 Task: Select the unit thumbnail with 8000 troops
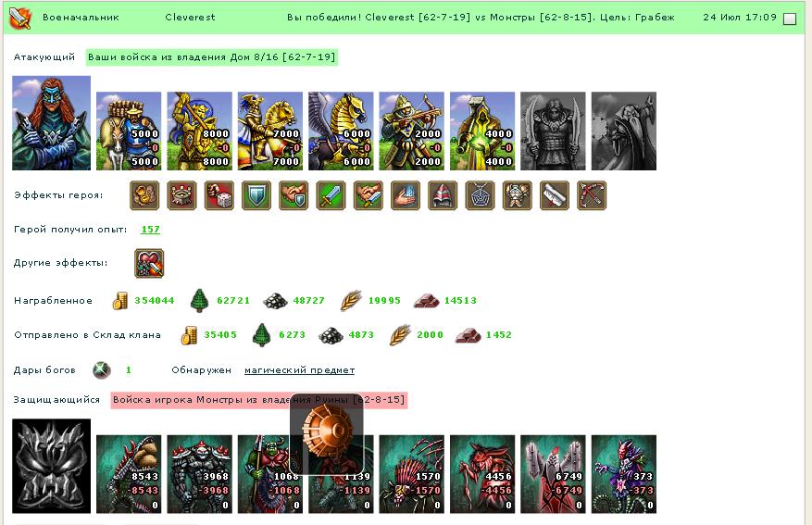199,131
